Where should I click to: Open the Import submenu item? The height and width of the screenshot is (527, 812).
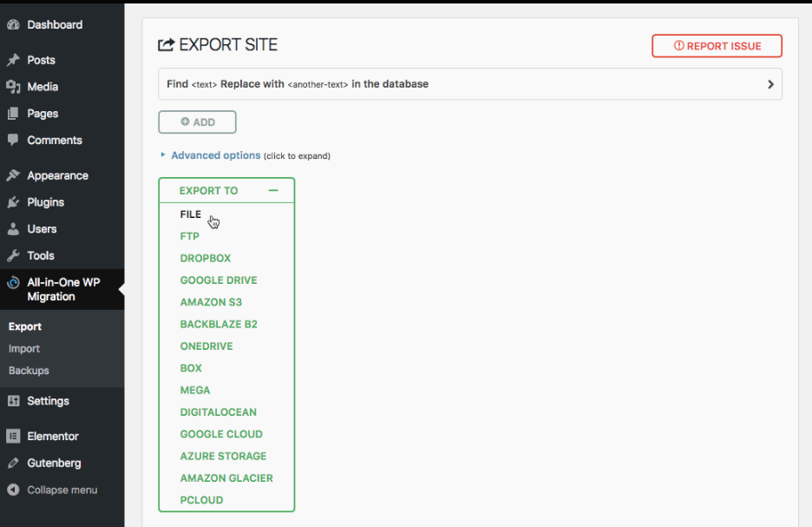point(23,349)
